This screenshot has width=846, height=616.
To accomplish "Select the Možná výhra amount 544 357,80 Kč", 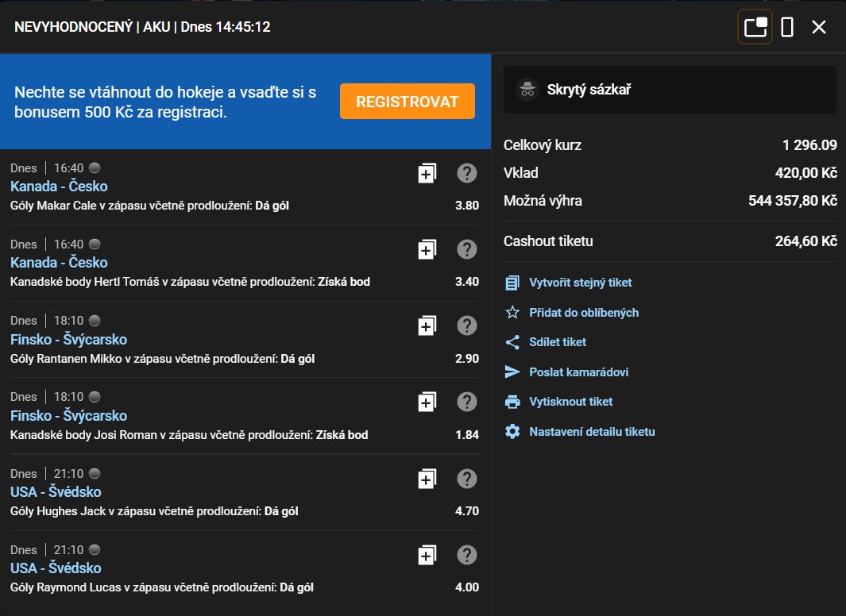I will (793, 201).
